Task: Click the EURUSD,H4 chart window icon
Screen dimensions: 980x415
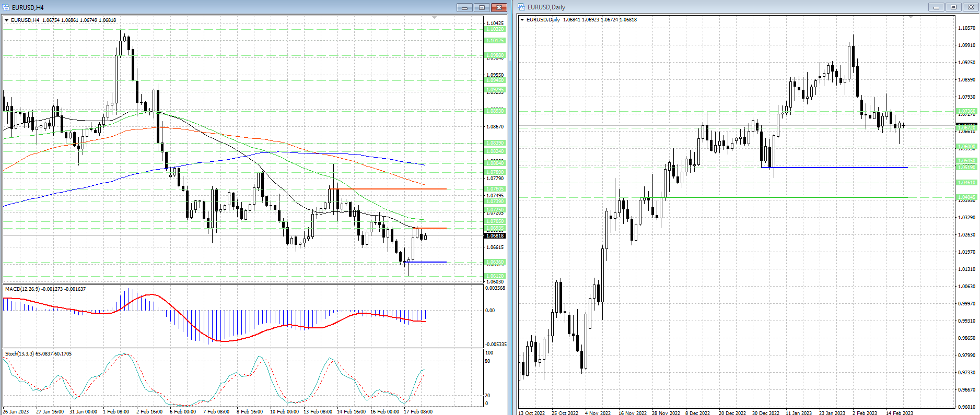Action: click(6, 7)
